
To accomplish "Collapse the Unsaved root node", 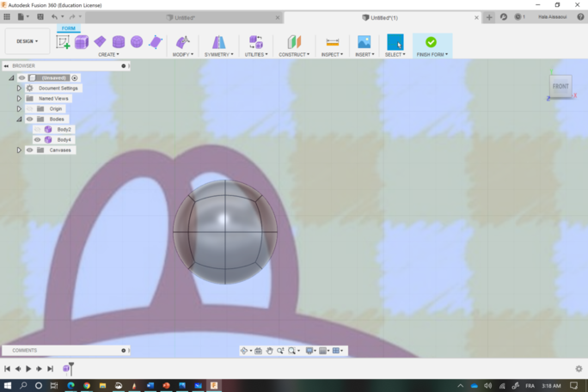I will [x=11, y=78].
